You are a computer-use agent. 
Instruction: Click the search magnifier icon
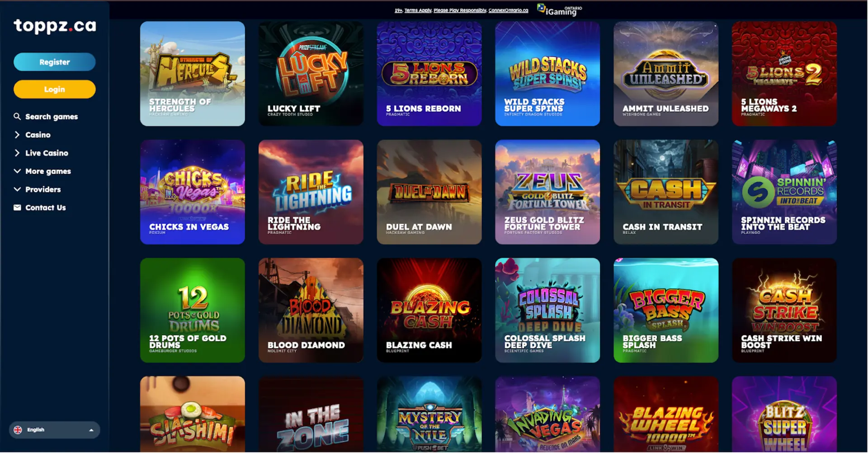[17, 116]
